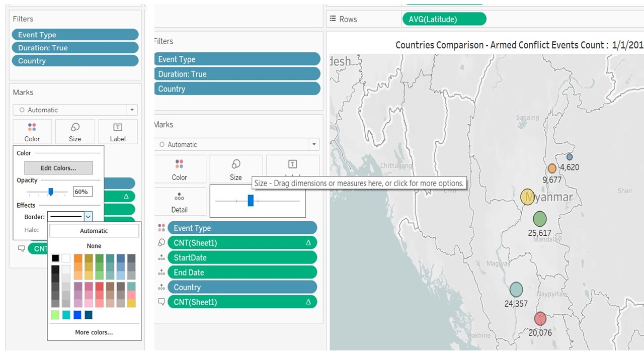The width and height of the screenshot is (644, 362).
Task: Click the Rows shelf icon
Action: [333, 19]
